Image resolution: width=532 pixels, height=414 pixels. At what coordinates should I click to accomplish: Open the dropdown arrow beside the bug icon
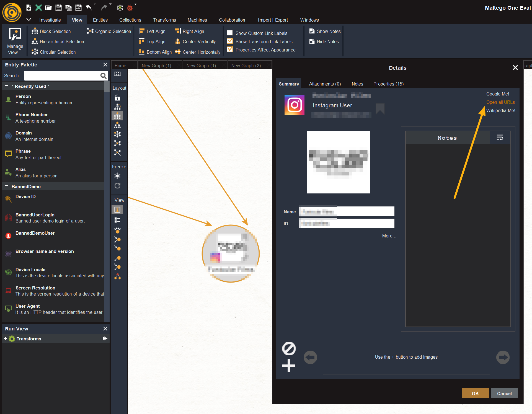coord(135,4)
